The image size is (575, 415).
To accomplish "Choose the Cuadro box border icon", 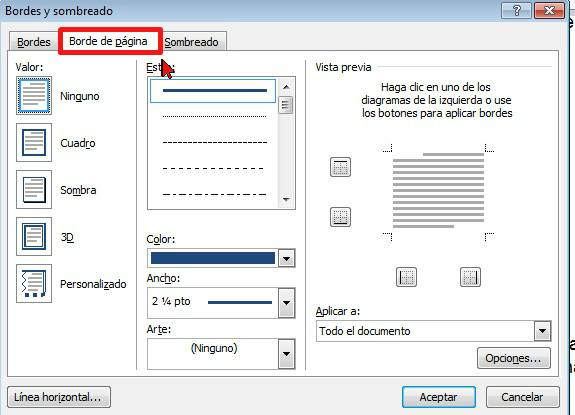I will pos(34,143).
